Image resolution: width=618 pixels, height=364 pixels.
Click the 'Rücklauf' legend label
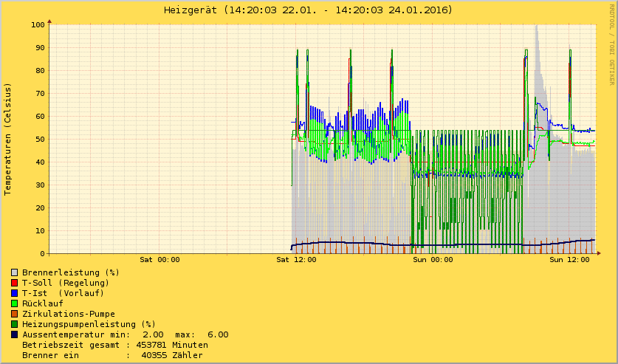click(43, 303)
